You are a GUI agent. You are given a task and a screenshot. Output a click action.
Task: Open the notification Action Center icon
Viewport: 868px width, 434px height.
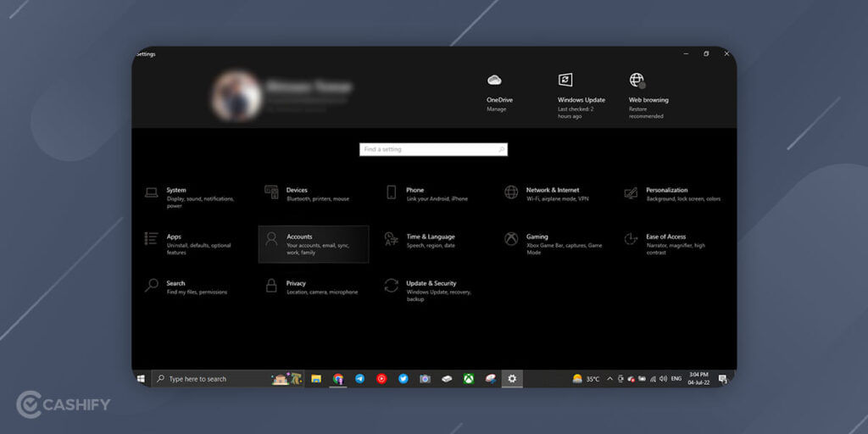(722, 379)
